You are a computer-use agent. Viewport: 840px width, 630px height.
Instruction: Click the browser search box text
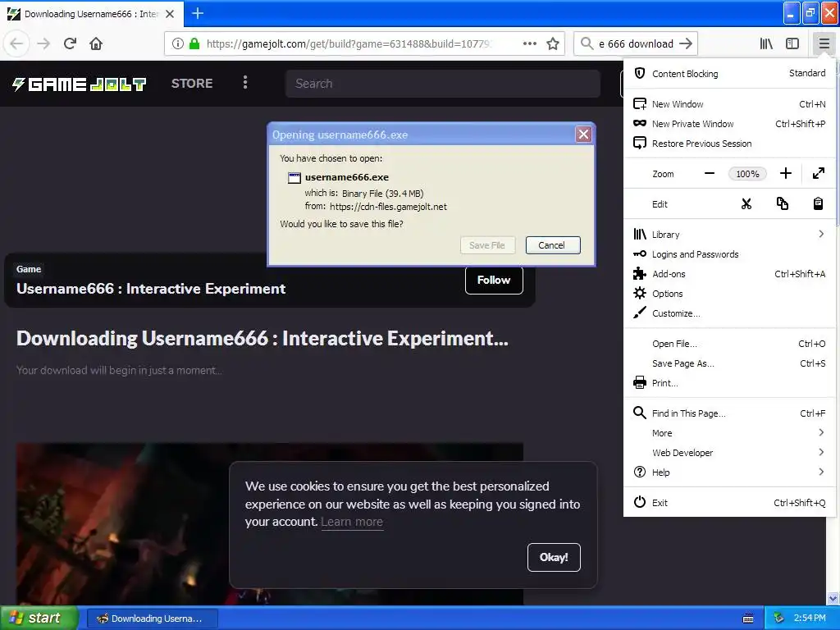(x=636, y=44)
